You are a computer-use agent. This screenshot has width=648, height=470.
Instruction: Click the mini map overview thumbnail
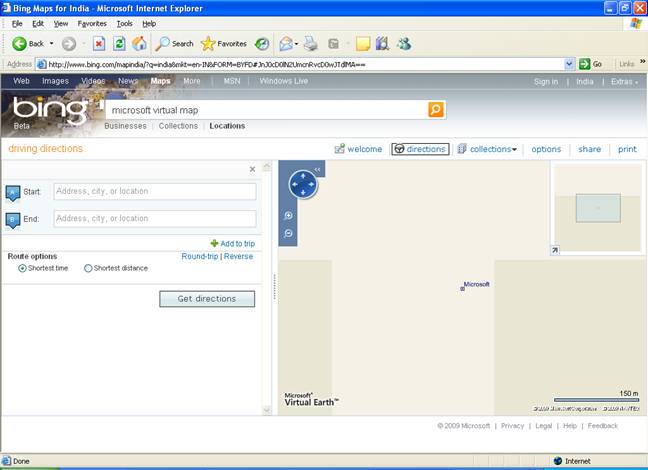point(598,208)
